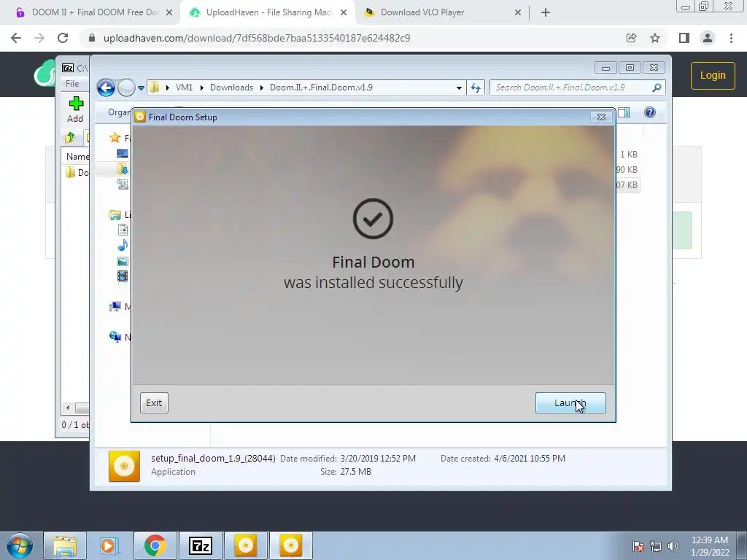Viewport: 747px width, 560px height.
Task: Open the File menu in 7-Zip
Action: [x=72, y=84]
